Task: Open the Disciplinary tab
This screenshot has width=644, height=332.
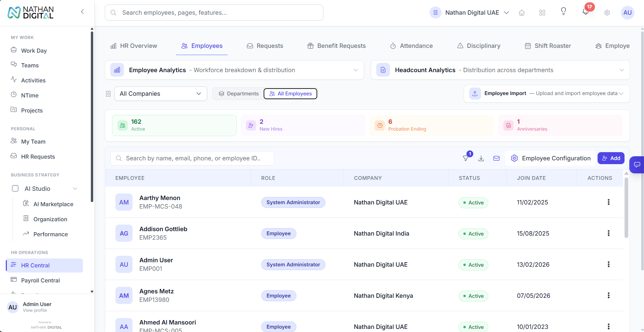Action: coord(479,46)
